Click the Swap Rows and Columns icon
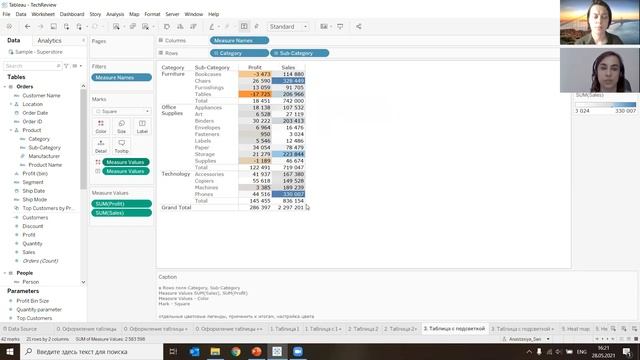640x360 pixels. tap(167, 27)
